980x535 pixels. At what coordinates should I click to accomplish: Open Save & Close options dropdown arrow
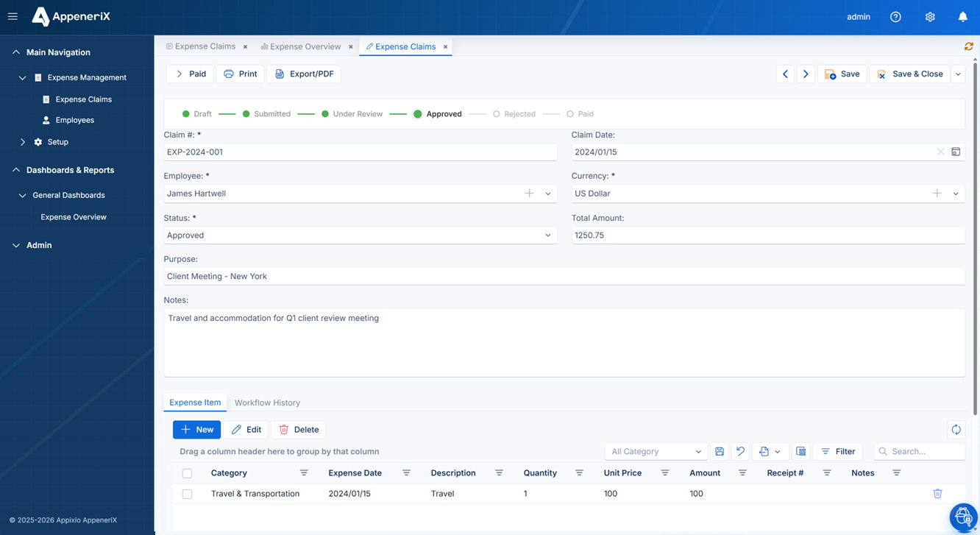[958, 74]
